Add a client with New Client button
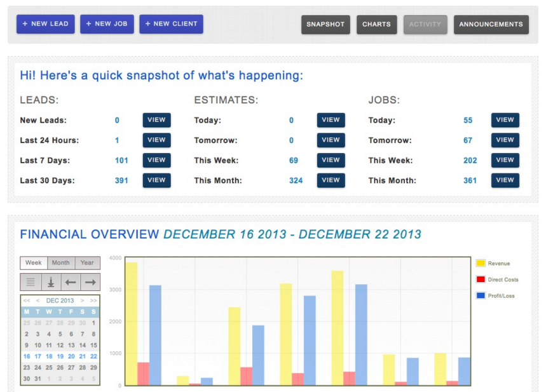This screenshot has height=392, width=546. pos(171,24)
